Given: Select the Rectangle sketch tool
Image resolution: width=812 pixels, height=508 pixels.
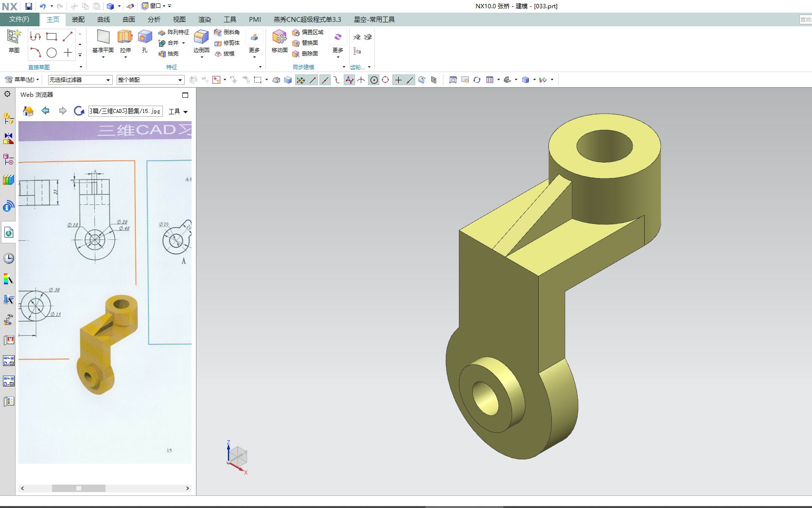Looking at the screenshot, I should click(x=52, y=36).
